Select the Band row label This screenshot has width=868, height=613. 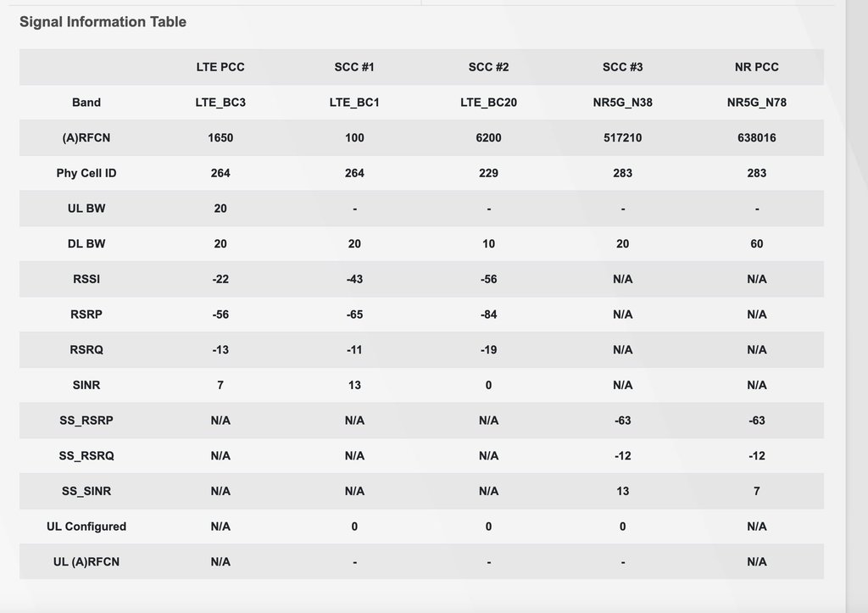click(x=86, y=103)
